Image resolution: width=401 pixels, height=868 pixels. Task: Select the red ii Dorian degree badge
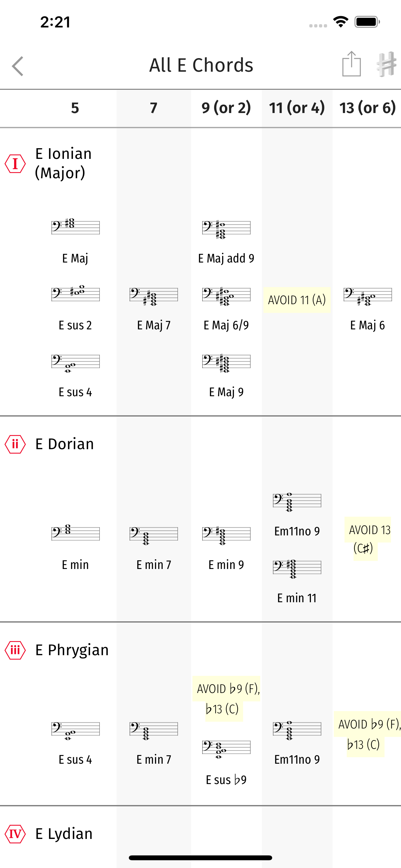[x=15, y=444]
